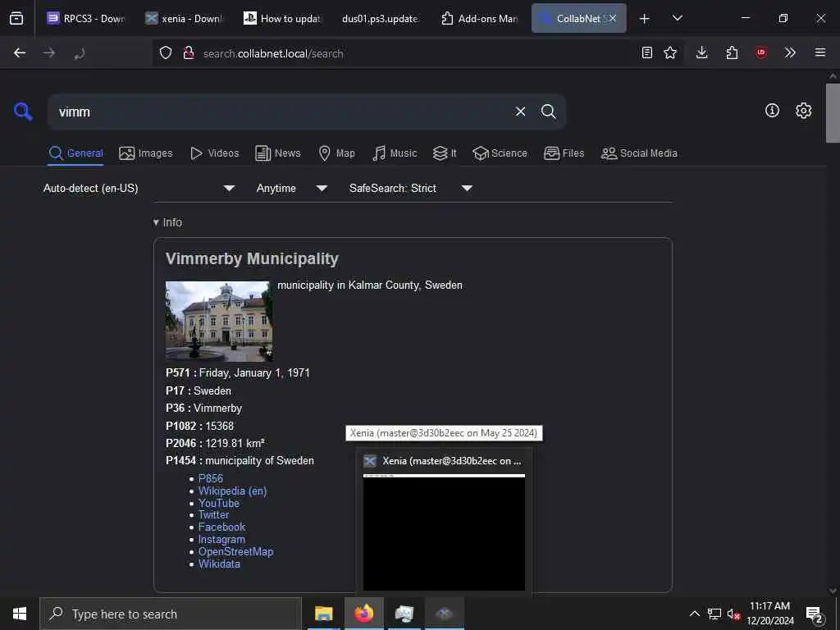Open the muted volume tray icon
The width and height of the screenshot is (840, 630).
click(733, 614)
